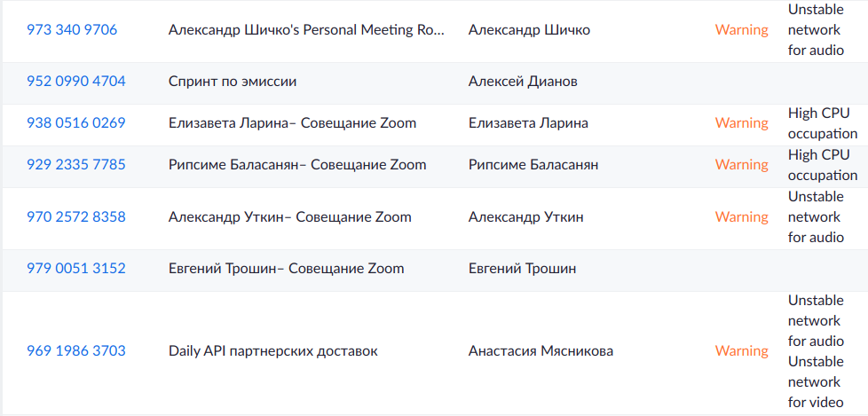Image resolution: width=868 pixels, height=416 pixels.
Task: Select Александр Шичко's Personal Meeting Room topic
Action: [306, 30]
